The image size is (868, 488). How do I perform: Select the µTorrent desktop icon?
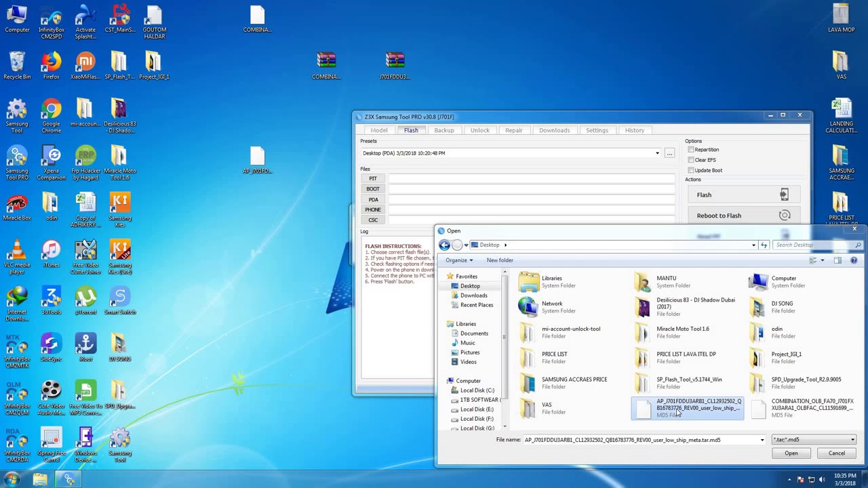[x=85, y=301]
